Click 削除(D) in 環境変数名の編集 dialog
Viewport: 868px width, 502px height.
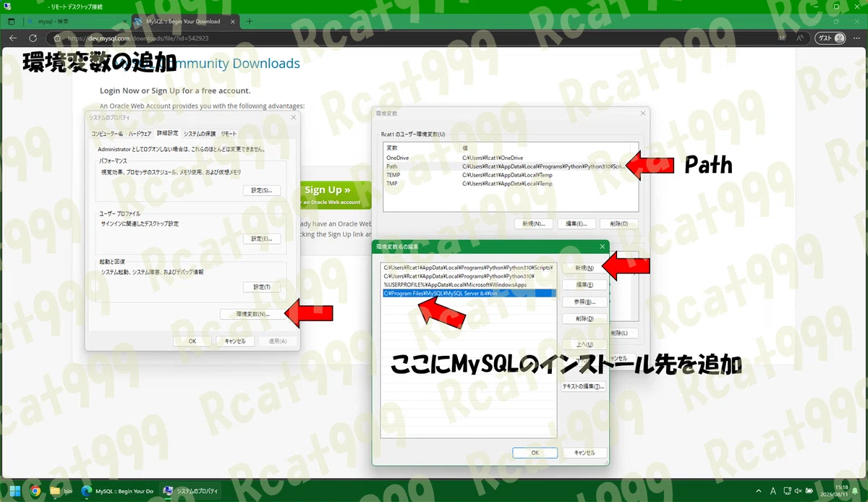[x=584, y=319]
